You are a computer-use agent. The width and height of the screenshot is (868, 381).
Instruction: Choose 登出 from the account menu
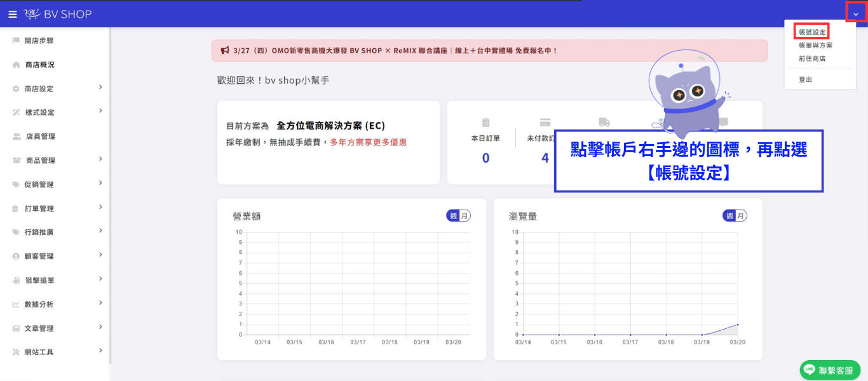[x=805, y=79]
